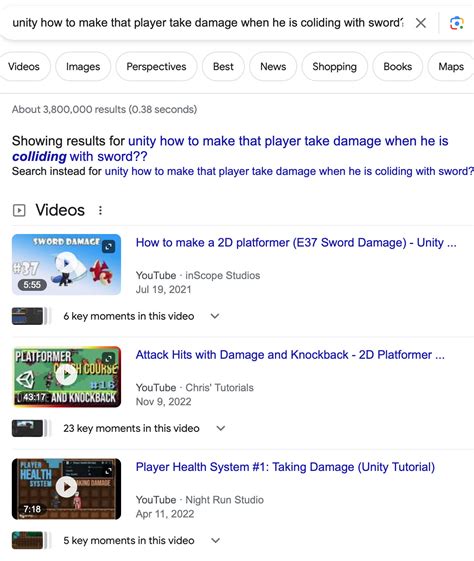This screenshot has height=561, width=474.
Task: Open corrected 'colliding' spelling results link
Action: pyautogui.click(x=230, y=148)
